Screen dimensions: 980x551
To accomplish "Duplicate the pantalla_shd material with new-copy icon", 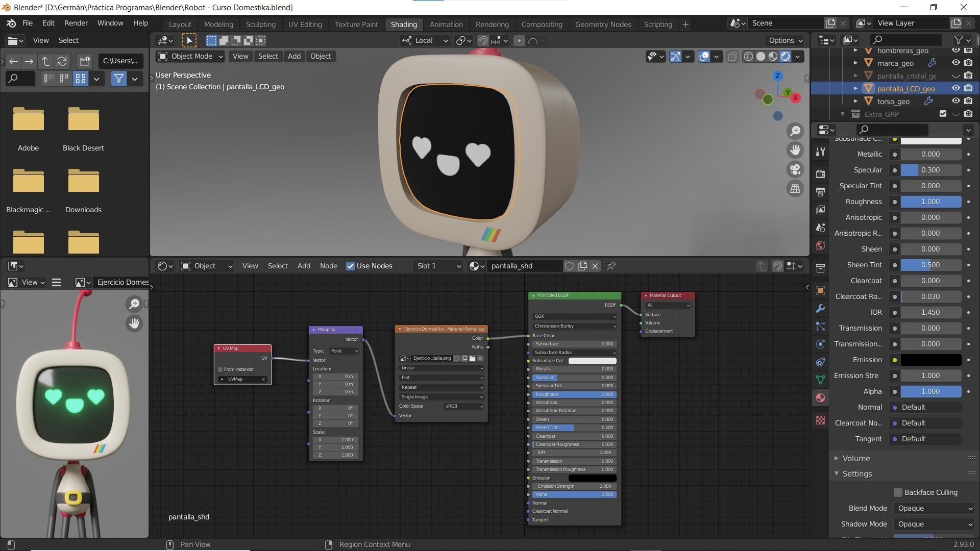I will coord(582,266).
